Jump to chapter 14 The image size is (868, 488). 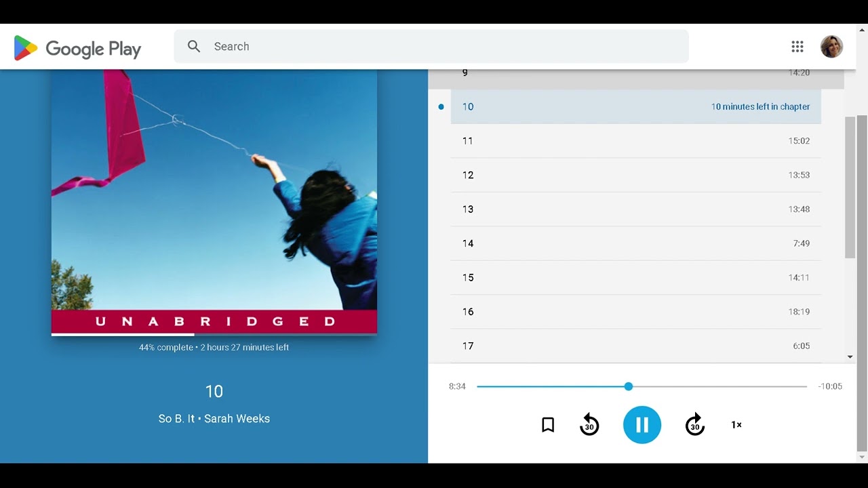tap(636, 243)
